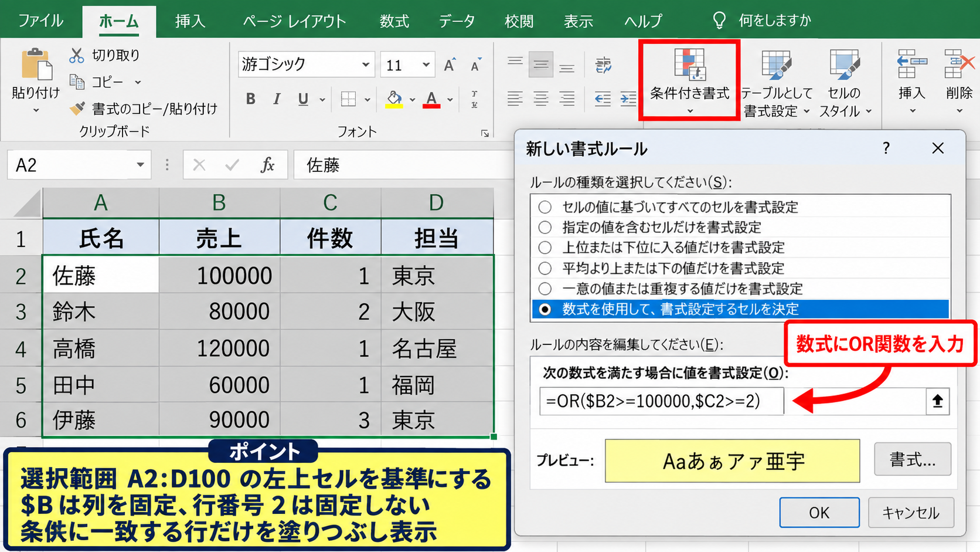Click the red font color A swatch
980x552 pixels.
[432, 99]
